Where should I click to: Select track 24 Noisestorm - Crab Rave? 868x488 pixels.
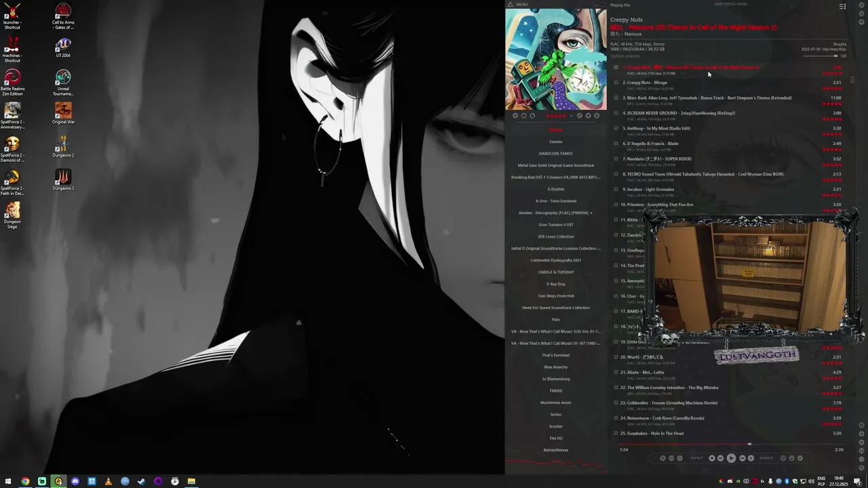pos(729,421)
